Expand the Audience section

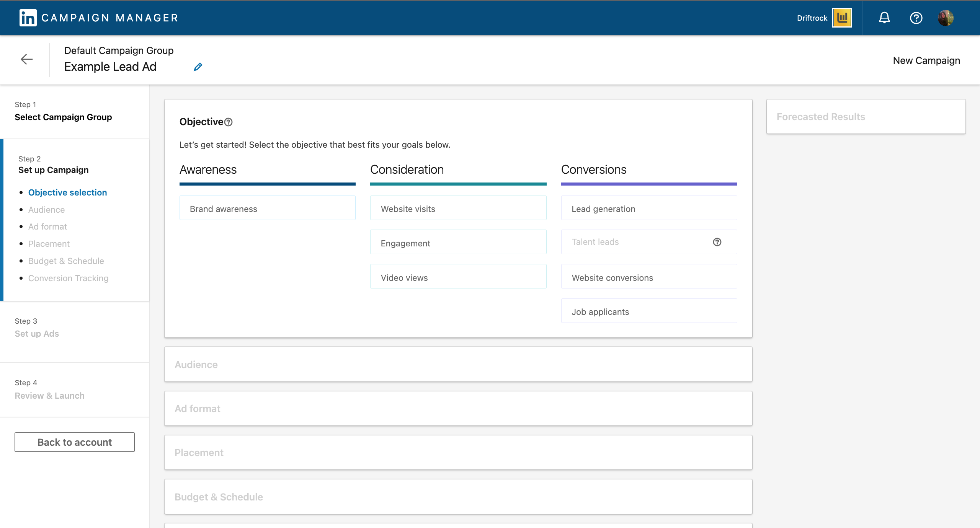pos(458,364)
